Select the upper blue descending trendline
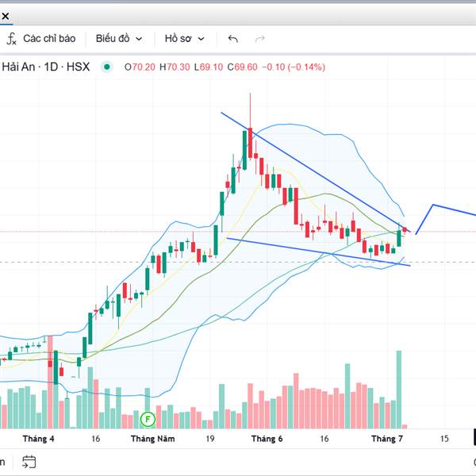The image size is (476, 476). point(316,172)
